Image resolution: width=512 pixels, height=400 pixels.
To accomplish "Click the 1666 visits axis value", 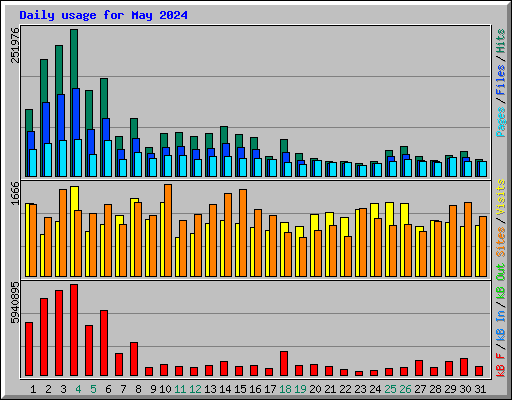I will (x=15, y=193).
